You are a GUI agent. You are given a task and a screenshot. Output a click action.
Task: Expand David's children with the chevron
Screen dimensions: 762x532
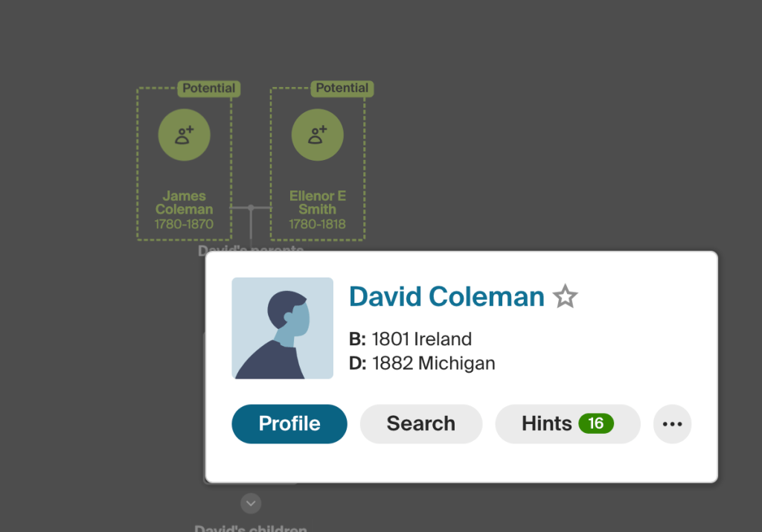251,504
